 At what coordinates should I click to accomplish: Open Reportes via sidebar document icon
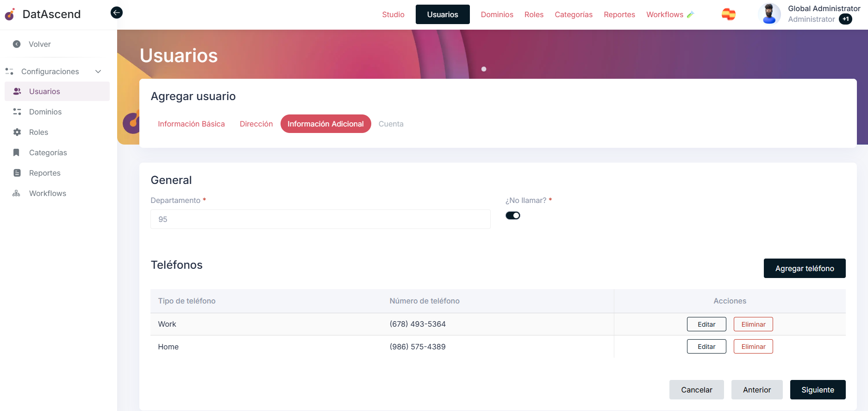point(17,173)
